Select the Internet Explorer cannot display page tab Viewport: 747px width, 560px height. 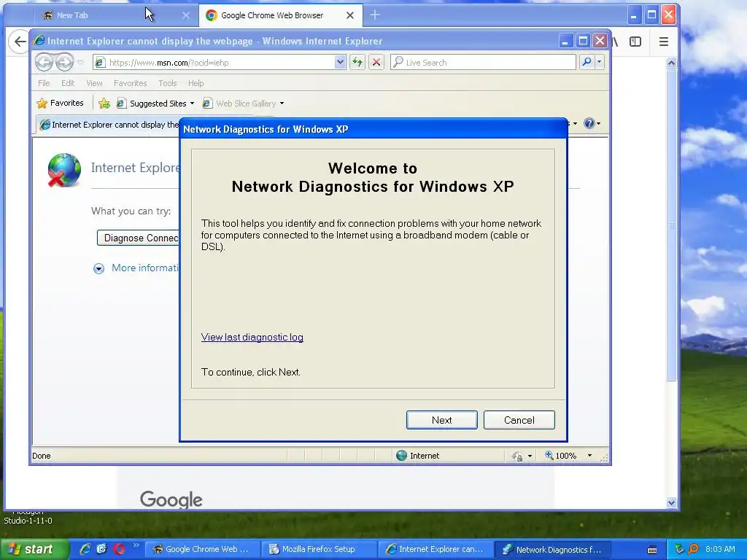pyautogui.click(x=109, y=125)
